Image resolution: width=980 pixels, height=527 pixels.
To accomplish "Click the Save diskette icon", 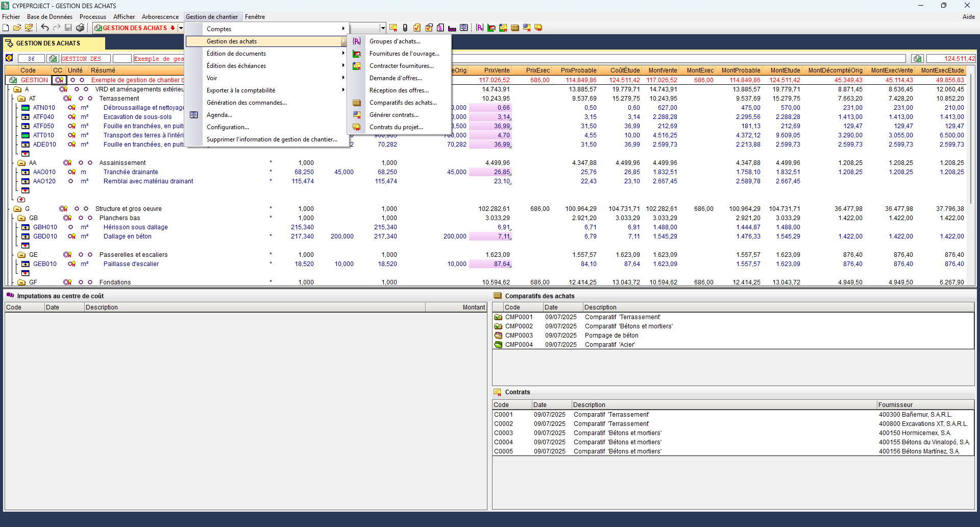I will [x=68, y=28].
